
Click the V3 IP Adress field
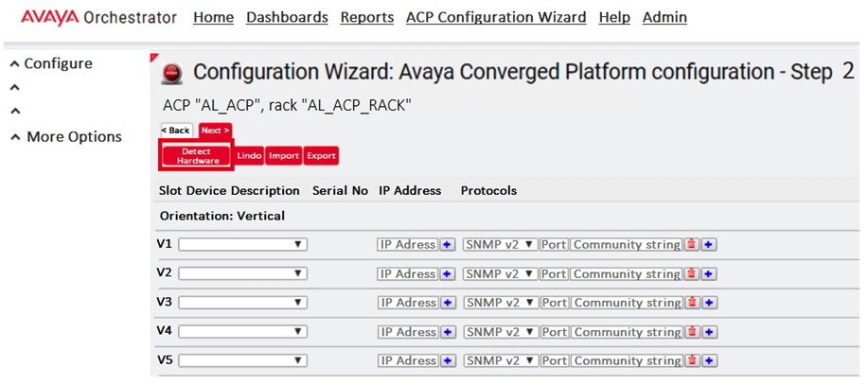point(408,303)
